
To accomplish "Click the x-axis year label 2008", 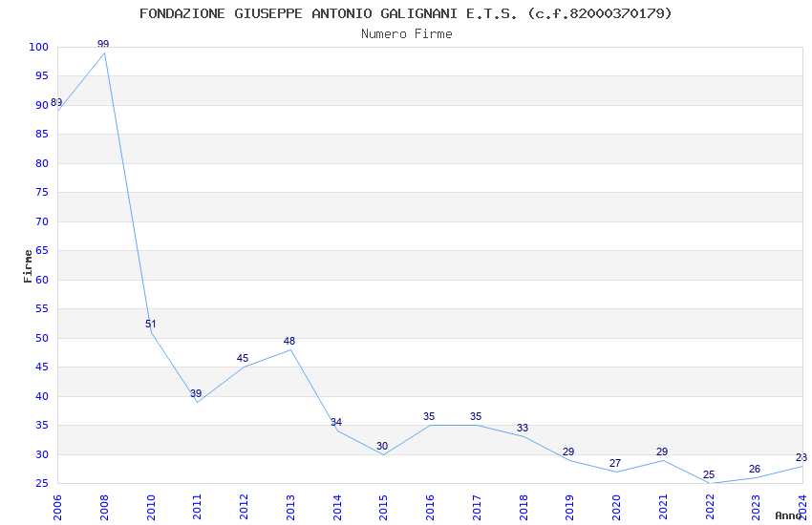I will [103, 508].
